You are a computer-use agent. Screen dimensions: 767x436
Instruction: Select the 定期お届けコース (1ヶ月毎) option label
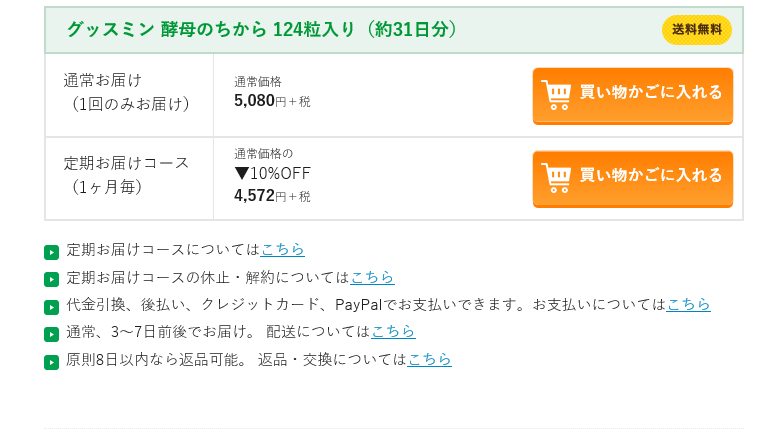click(x=127, y=174)
